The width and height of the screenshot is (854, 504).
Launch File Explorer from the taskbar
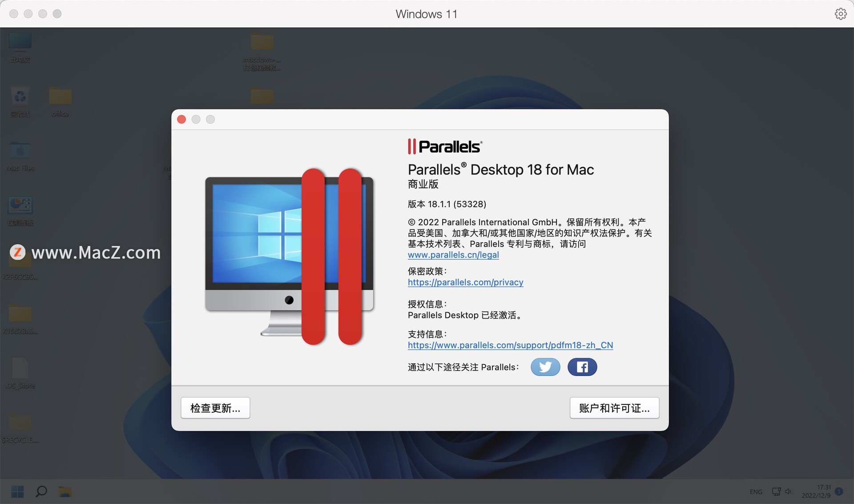pyautogui.click(x=65, y=492)
